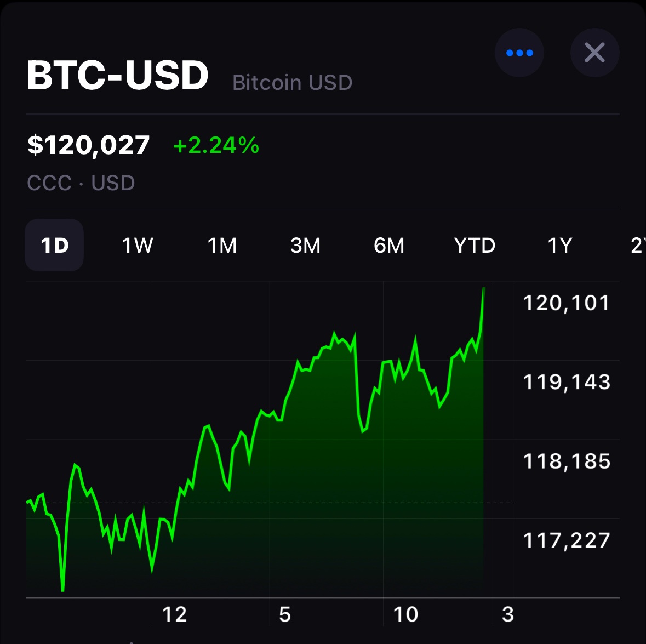Screen dimensions: 646x644
Task: Tap the 10 marker on time axis
Action: pyautogui.click(x=405, y=614)
